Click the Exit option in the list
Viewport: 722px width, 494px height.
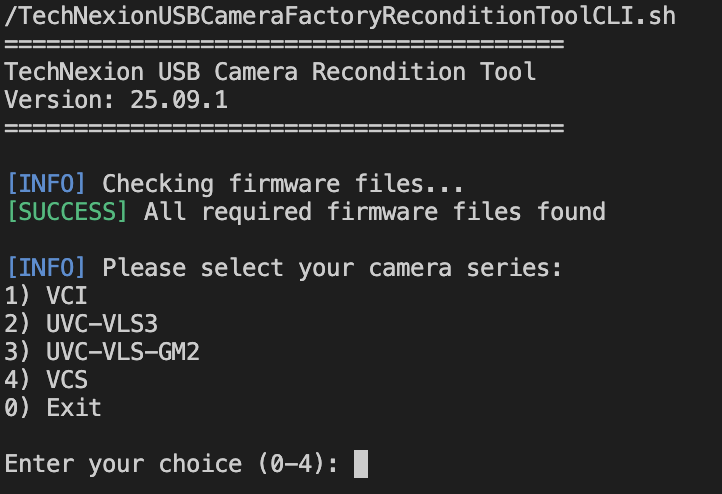click(x=53, y=408)
